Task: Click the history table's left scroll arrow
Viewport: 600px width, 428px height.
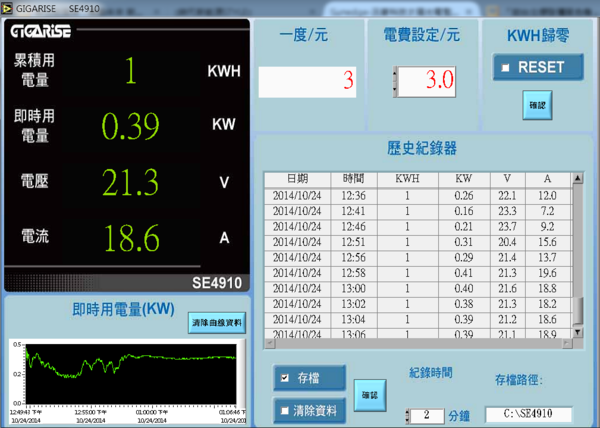Action: (x=270, y=342)
